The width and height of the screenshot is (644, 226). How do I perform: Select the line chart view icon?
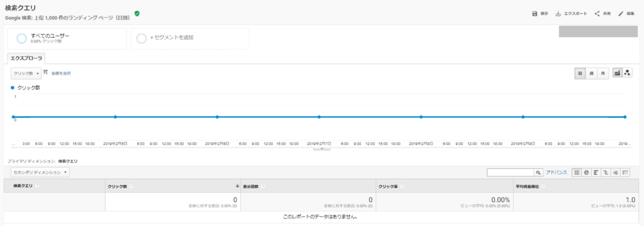coord(617,73)
